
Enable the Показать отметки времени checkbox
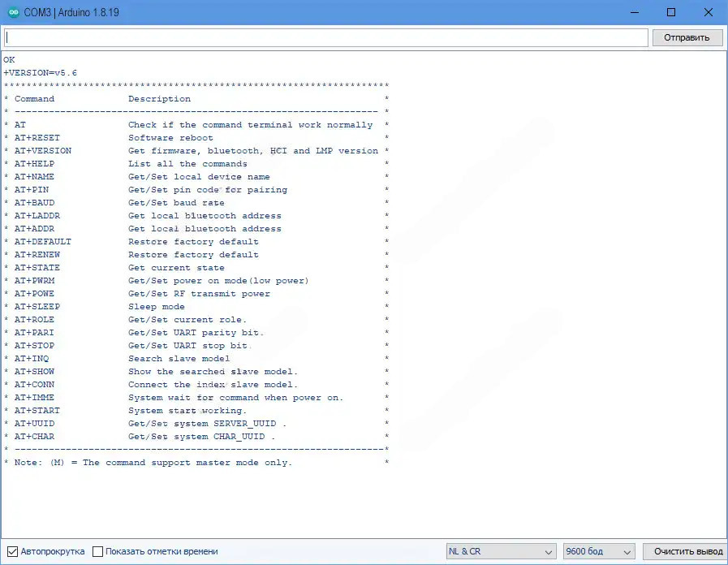coord(98,551)
